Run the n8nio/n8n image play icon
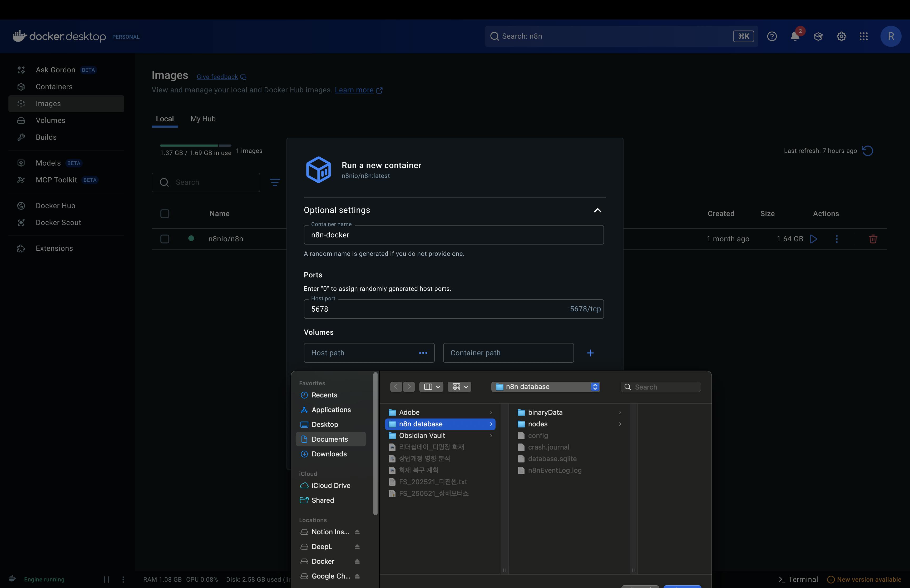 pos(814,239)
